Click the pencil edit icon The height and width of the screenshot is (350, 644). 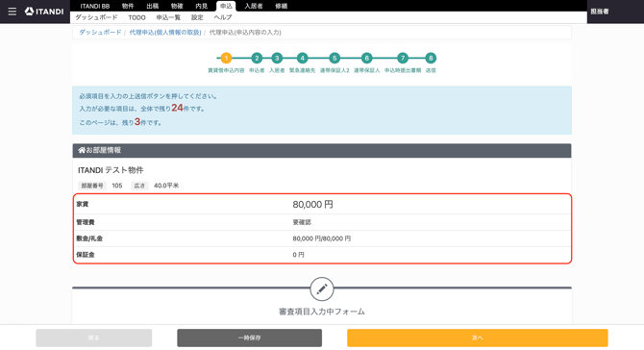[322, 288]
